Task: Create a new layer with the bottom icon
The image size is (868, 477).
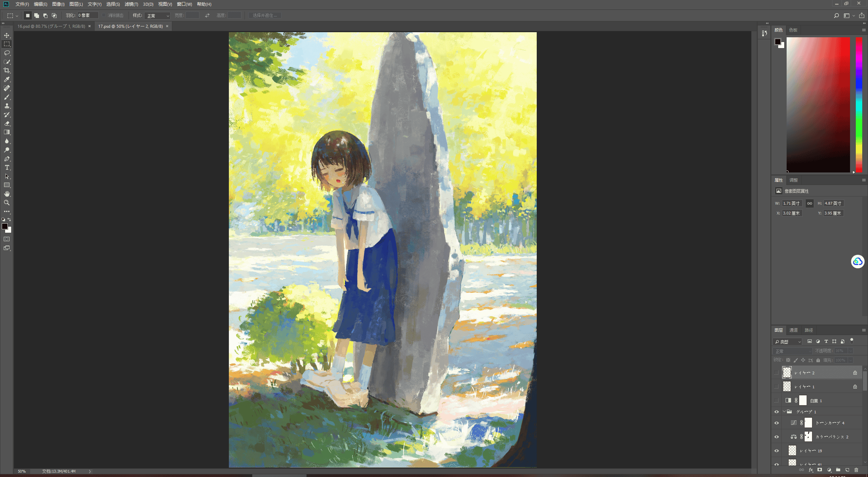Action: pos(847,470)
